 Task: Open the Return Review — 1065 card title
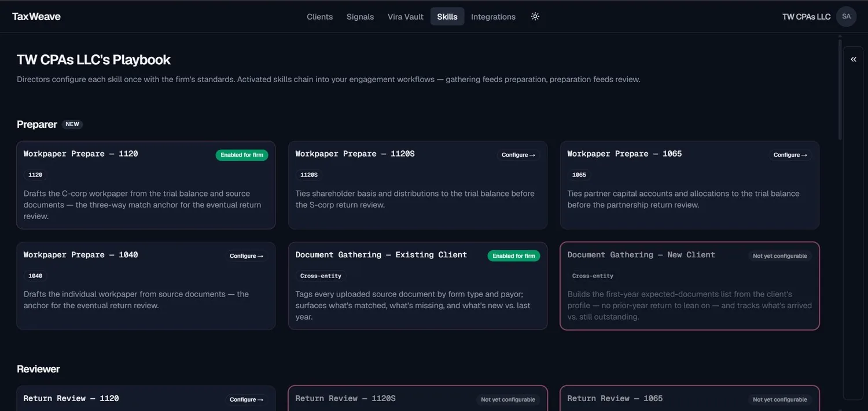point(615,398)
